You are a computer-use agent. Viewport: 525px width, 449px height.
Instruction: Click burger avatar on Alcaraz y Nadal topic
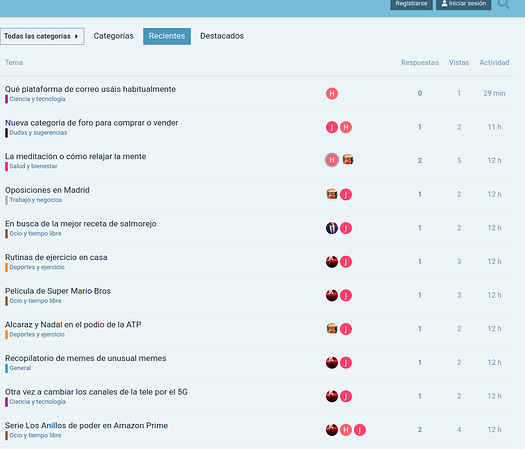pos(332,329)
